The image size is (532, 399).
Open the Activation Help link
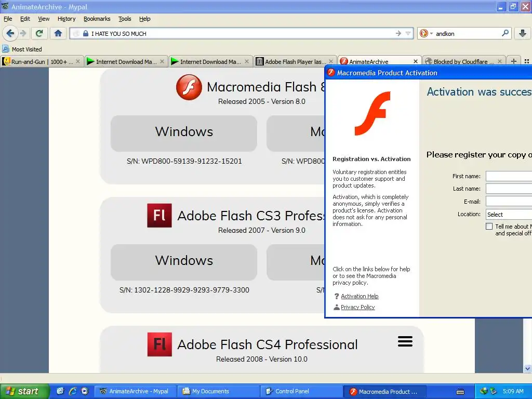(x=360, y=296)
